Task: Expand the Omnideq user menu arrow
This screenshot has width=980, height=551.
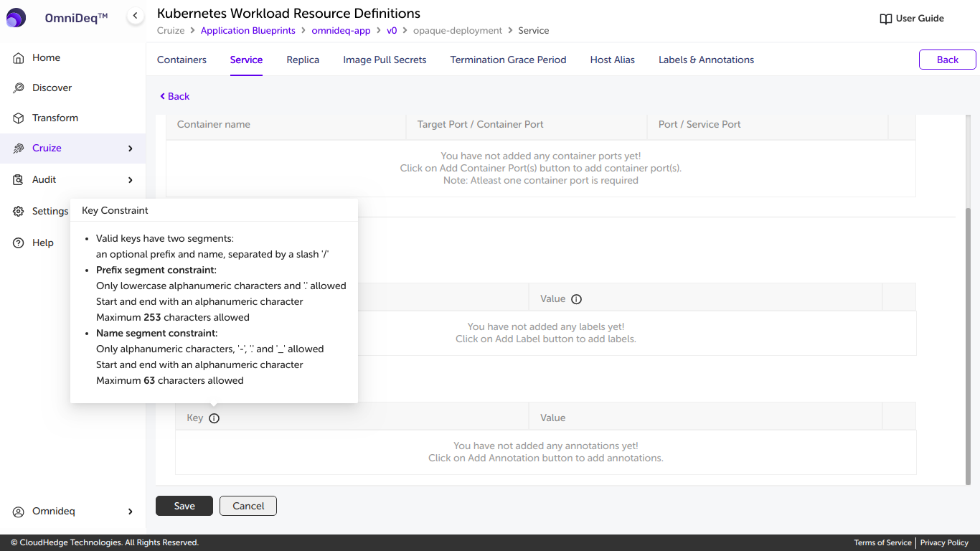Action: 130,512
